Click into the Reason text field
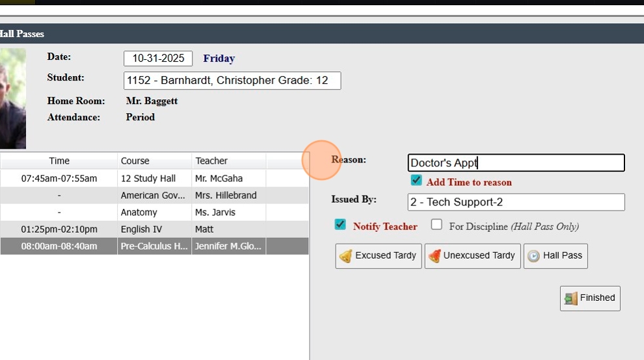644x360 pixels. [516, 163]
